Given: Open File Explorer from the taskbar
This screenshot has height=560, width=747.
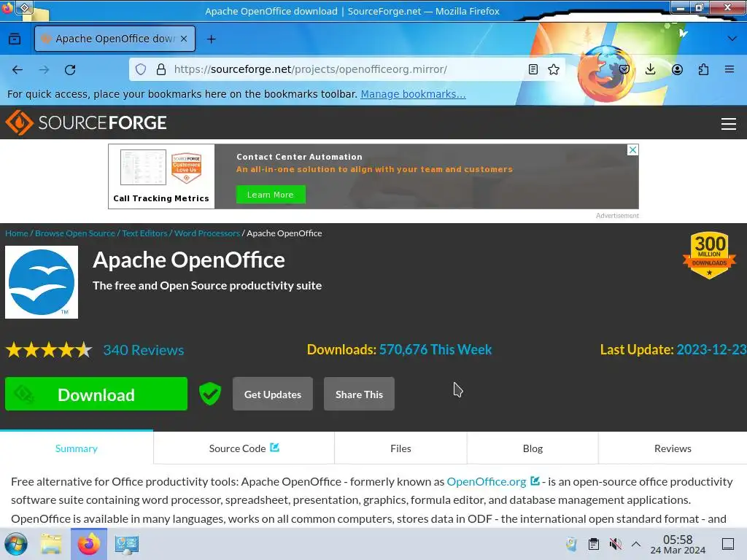Looking at the screenshot, I should click(51, 544).
